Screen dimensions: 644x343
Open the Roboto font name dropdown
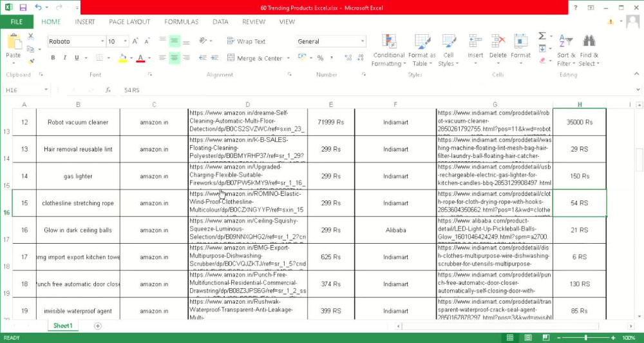(102, 41)
